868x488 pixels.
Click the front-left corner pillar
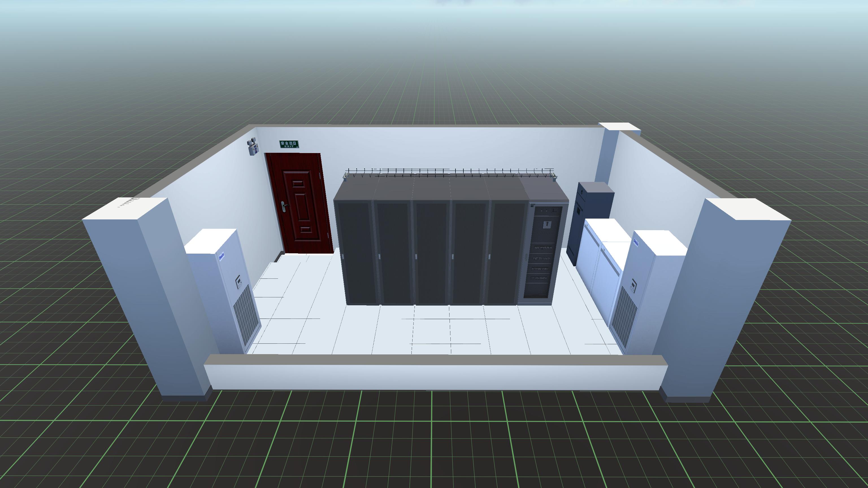pos(148,296)
